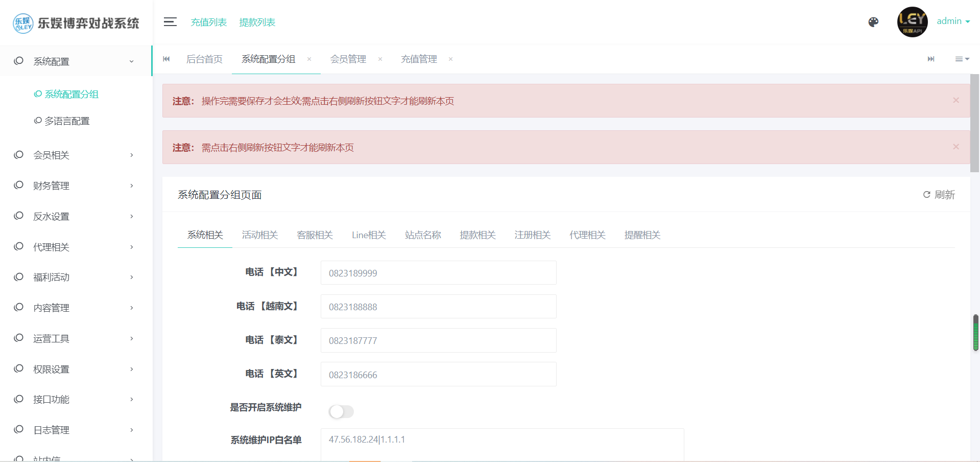Open the 充值列表 link

(x=208, y=22)
